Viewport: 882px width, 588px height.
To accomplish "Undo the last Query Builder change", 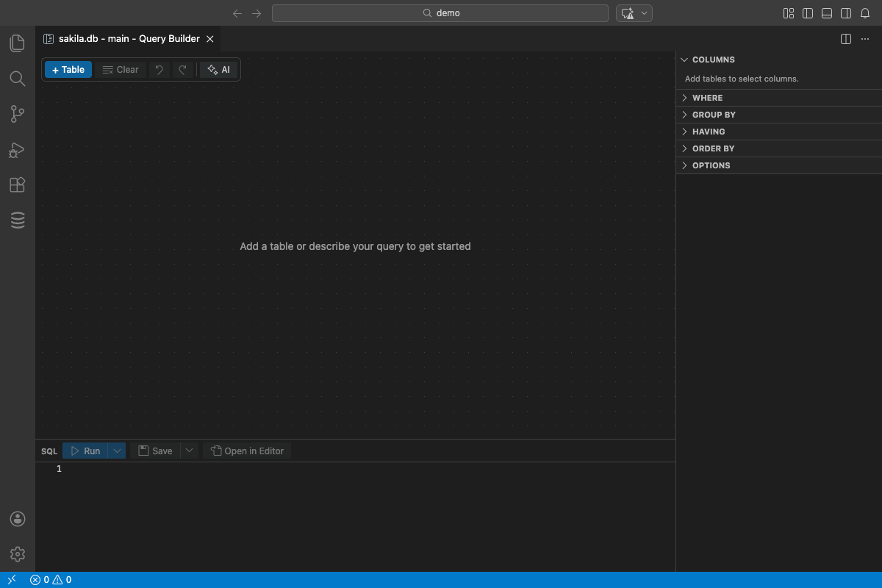I will click(x=159, y=69).
